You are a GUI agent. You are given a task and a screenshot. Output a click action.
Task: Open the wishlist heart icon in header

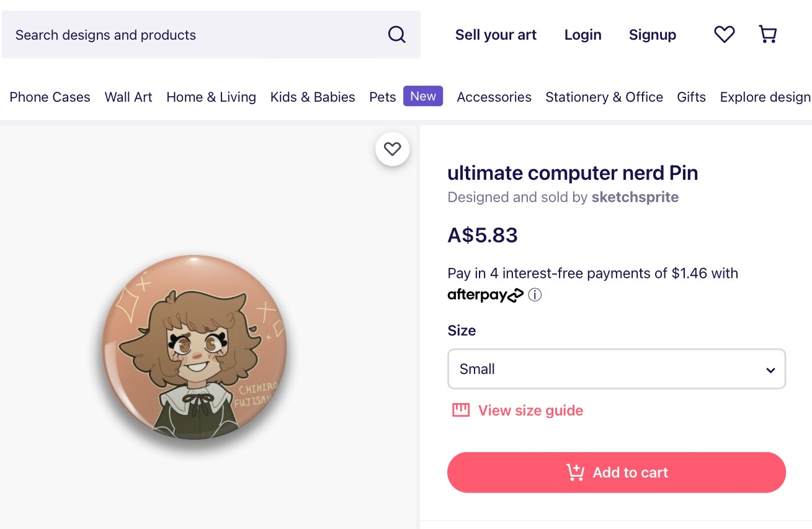tap(724, 35)
